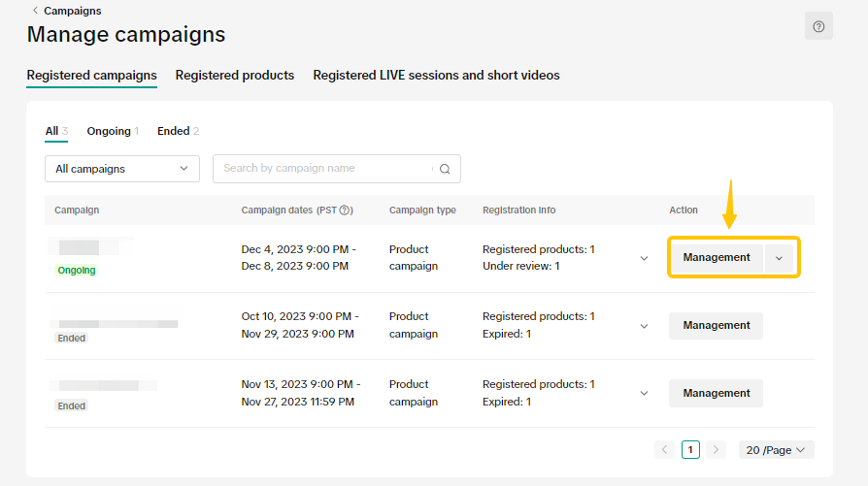Change the 20 /Page size dropdown
The height and width of the screenshot is (486, 868).
pyautogui.click(x=776, y=449)
